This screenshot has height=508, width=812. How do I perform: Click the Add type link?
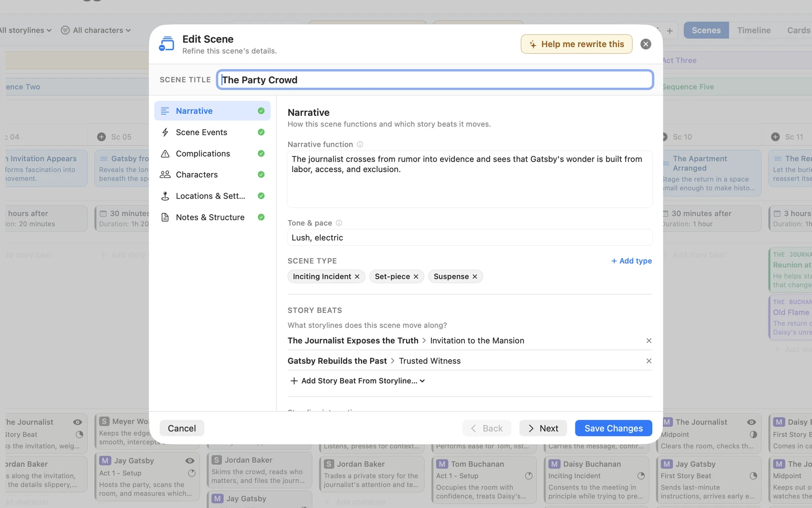tap(631, 261)
